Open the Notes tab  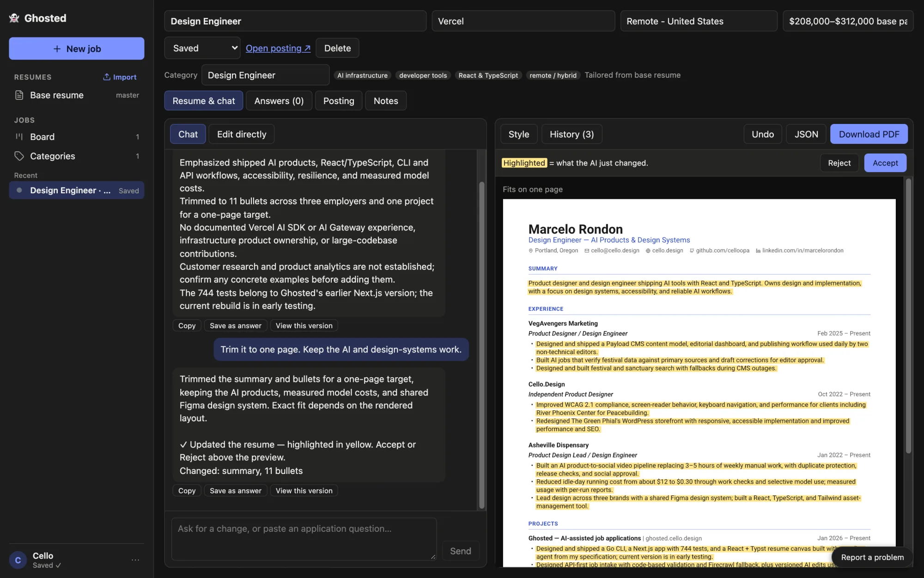386,101
